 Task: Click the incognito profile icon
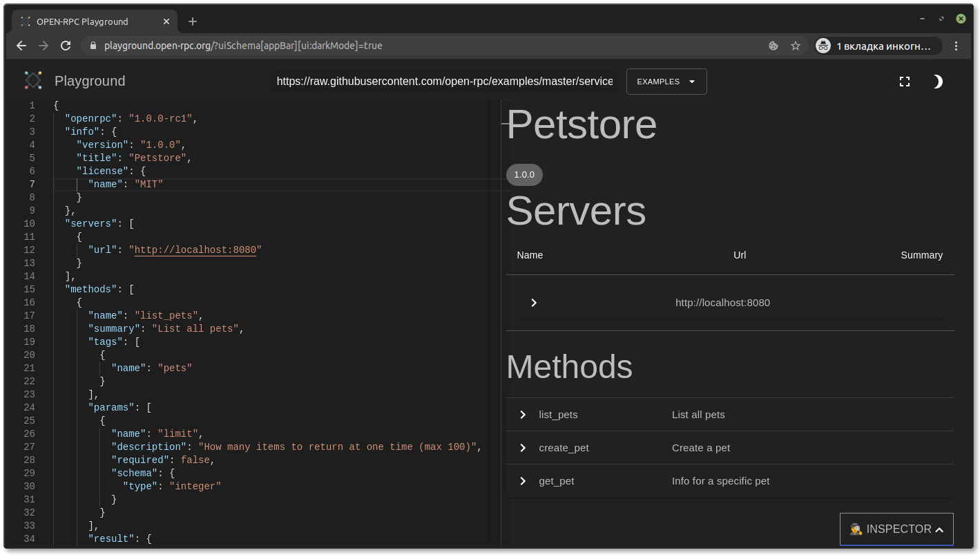pos(823,46)
